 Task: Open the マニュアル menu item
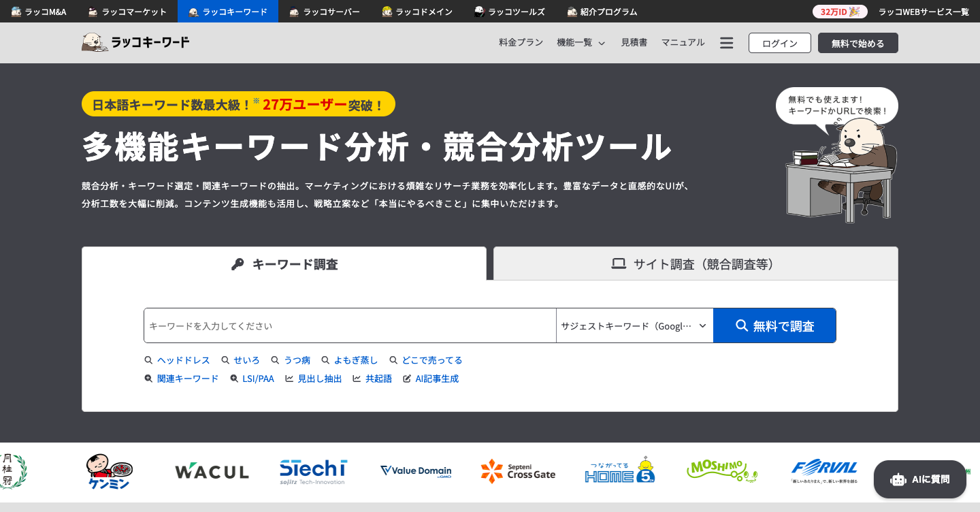(x=683, y=42)
